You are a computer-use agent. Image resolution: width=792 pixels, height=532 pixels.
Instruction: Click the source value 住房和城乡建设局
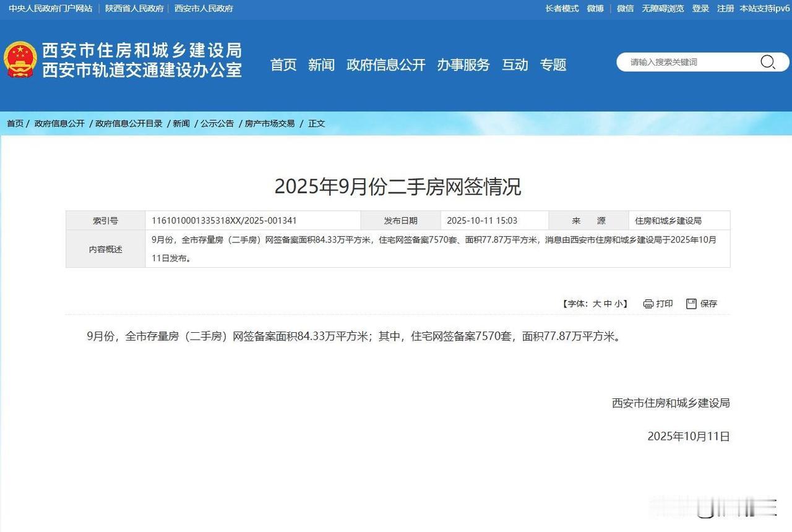pyautogui.click(x=668, y=221)
